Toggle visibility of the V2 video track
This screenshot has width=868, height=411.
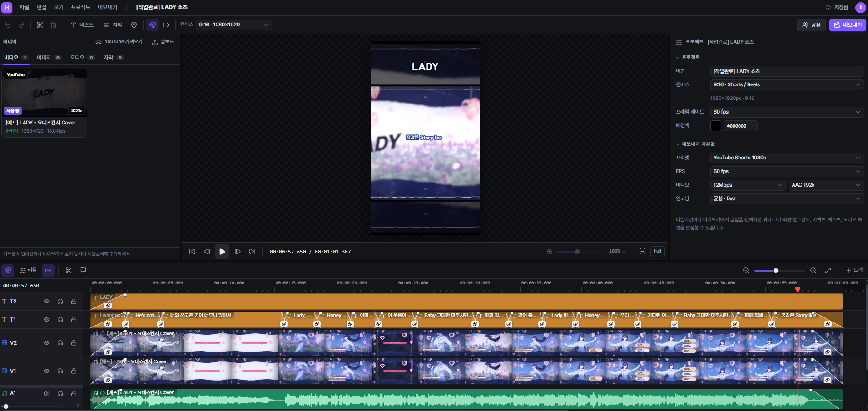pos(46,343)
